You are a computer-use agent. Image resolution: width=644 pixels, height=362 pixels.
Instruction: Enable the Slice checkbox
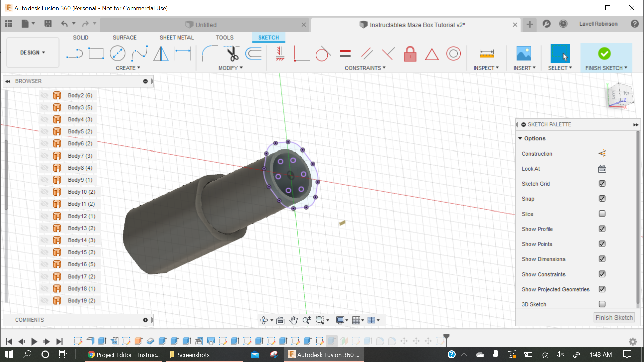[x=602, y=214]
